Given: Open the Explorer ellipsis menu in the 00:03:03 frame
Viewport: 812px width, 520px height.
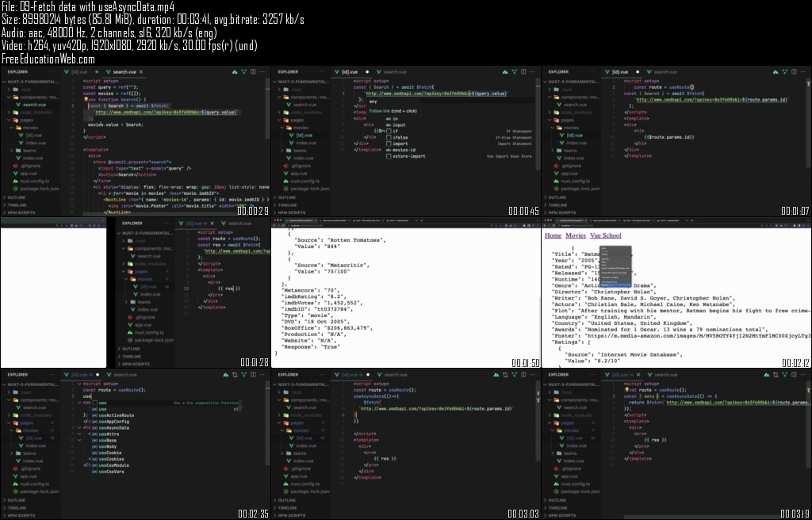Looking at the screenshot, I should coord(322,375).
